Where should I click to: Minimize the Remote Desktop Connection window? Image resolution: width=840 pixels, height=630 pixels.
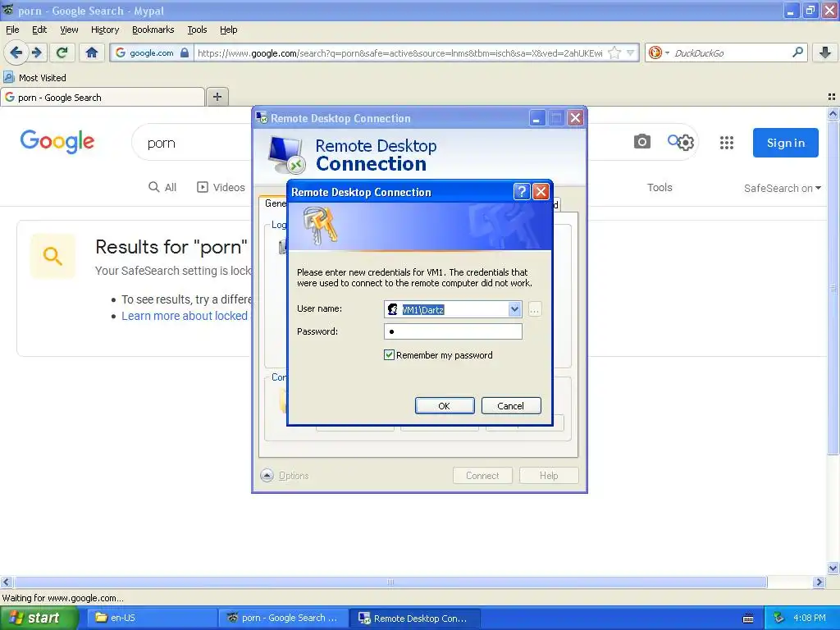[536, 118]
